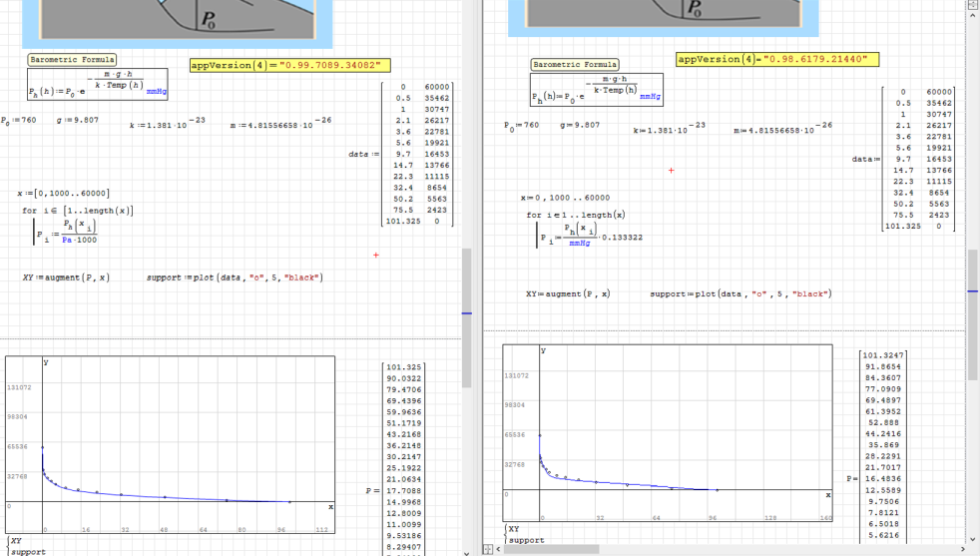The height and width of the screenshot is (556, 980).
Task: Click the pane split icon at top-right corner
Action: coord(973,6)
